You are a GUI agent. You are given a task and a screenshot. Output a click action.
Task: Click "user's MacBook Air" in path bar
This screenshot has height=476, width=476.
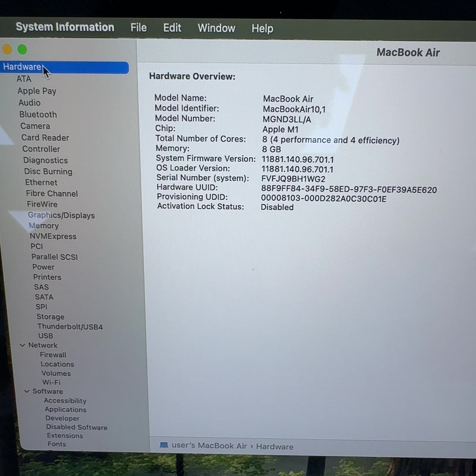pyautogui.click(x=209, y=445)
